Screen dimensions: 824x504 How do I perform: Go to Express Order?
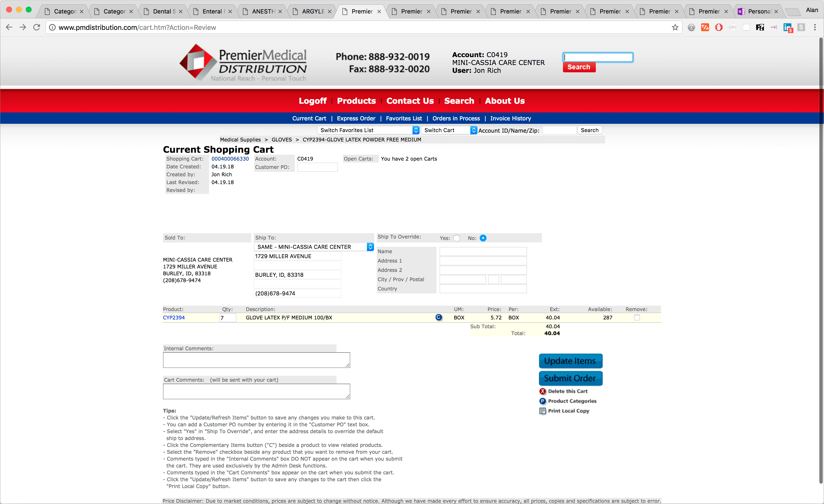pyautogui.click(x=356, y=118)
